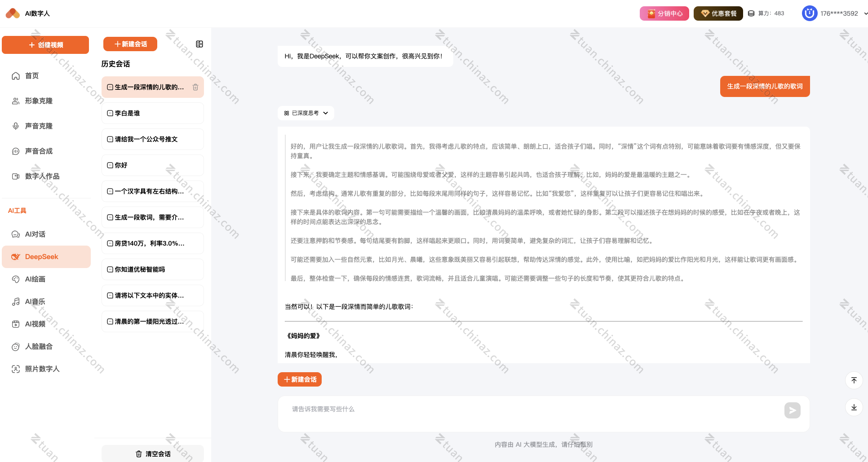Select DeepSeek in AI tools

[46, 257]
